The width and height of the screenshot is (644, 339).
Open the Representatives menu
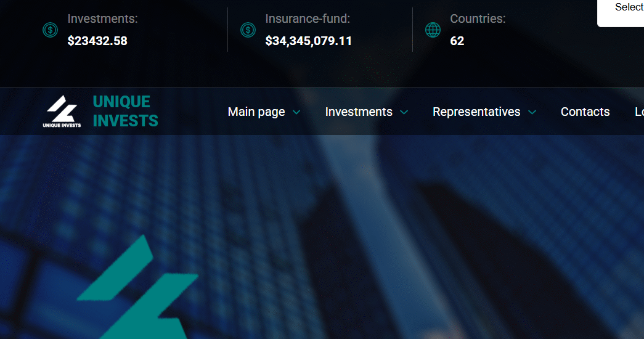coord(476,112)
